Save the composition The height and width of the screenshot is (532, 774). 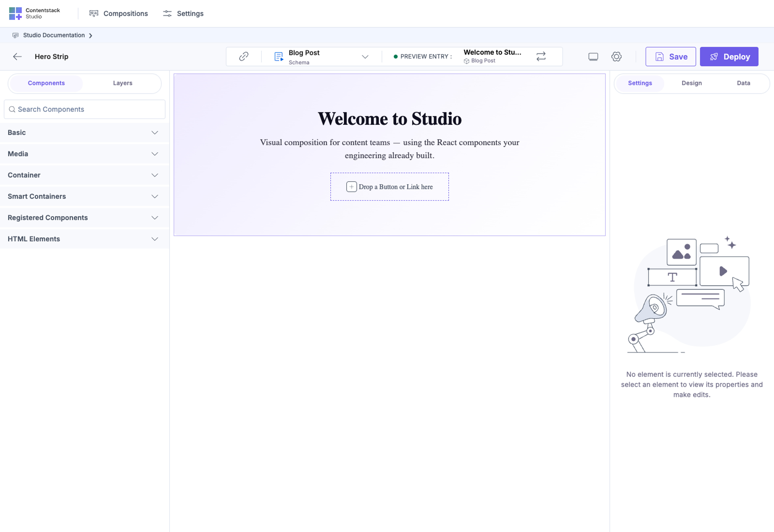(x=670, y=56)
